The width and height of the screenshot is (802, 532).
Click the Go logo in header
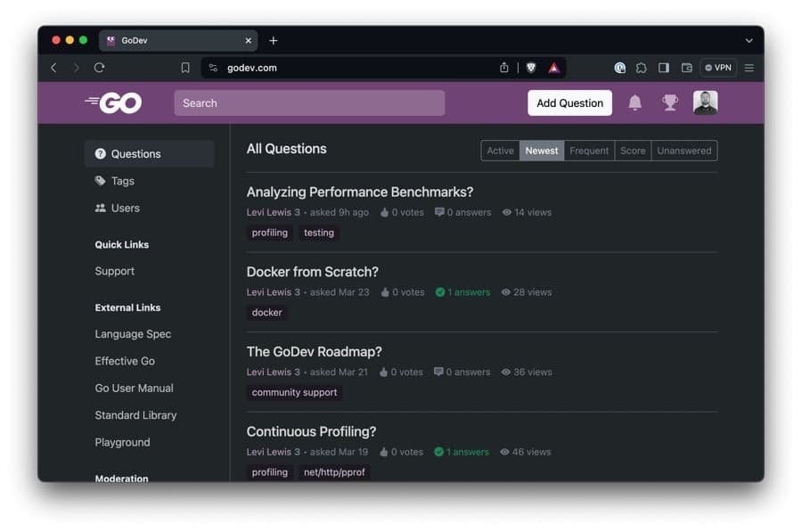(x=113, y=102)
